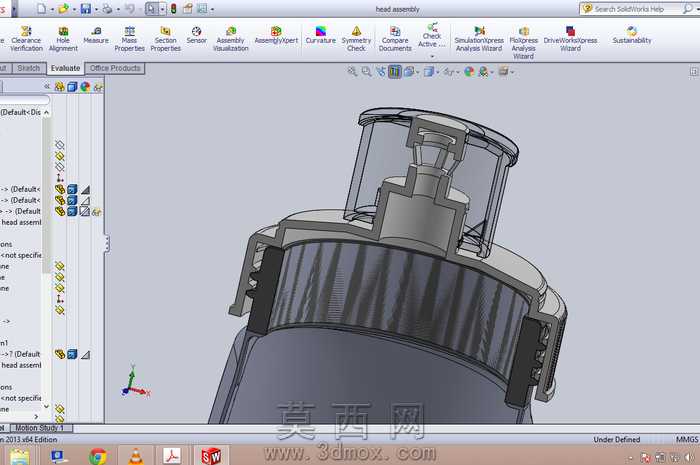The height and width of the screenshot is (465, 700).
Task: Click the Undo icon
Action: 129,8
